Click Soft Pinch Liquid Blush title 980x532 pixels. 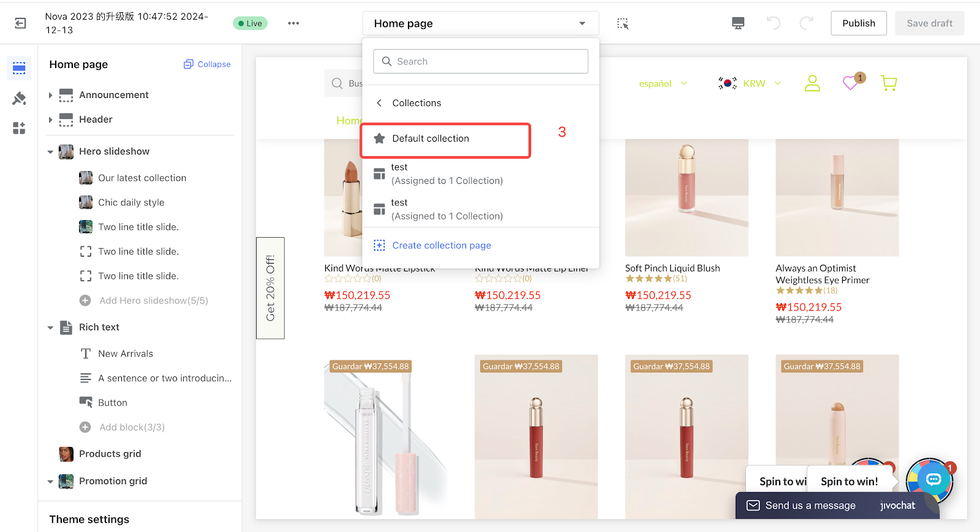coord(673,268)
